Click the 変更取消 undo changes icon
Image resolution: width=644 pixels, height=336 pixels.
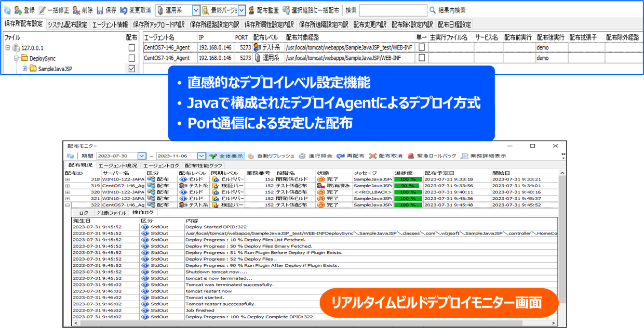(124, 10)
